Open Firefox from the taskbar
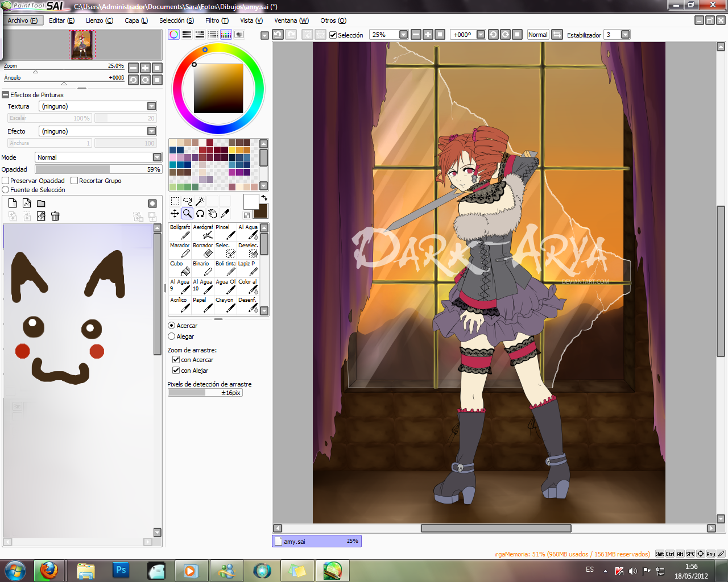Screen dimensions: 728x582 [x=49, y=571]
